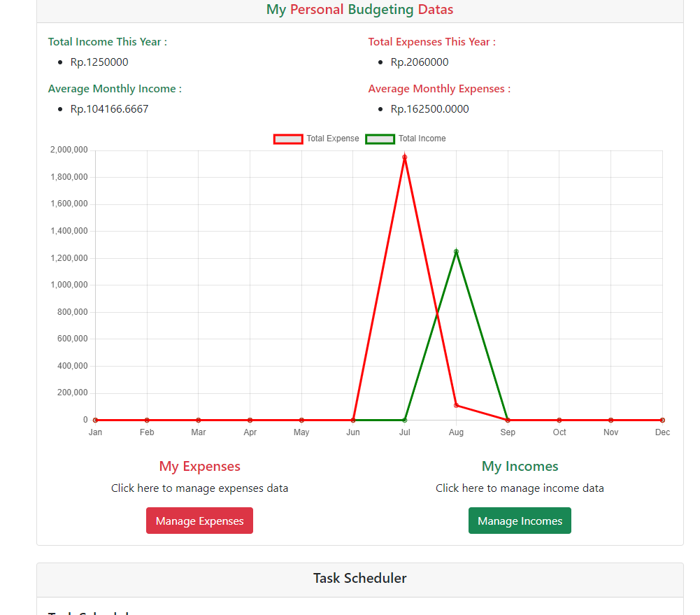The height and width of the screenshot is (615, 700).
Task: Open the Manage Incomes page
Action: coord(520,521)
